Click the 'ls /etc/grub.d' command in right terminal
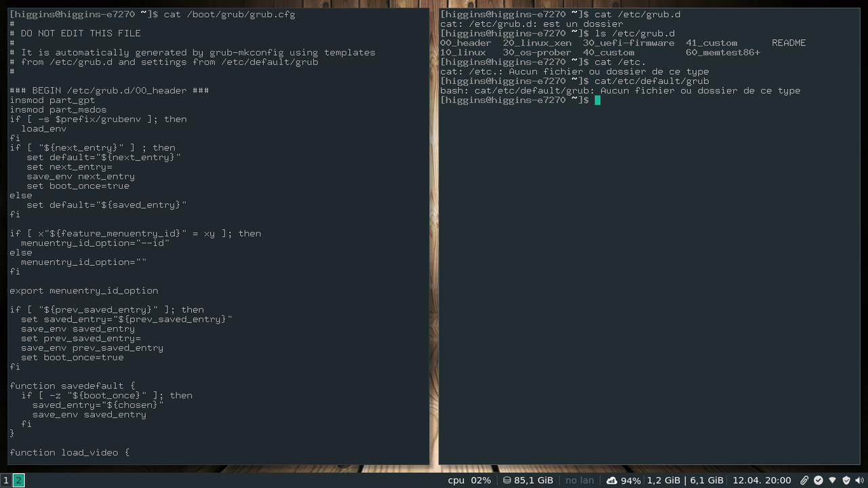Screen dimensions: 868x488 click(634, 33)
